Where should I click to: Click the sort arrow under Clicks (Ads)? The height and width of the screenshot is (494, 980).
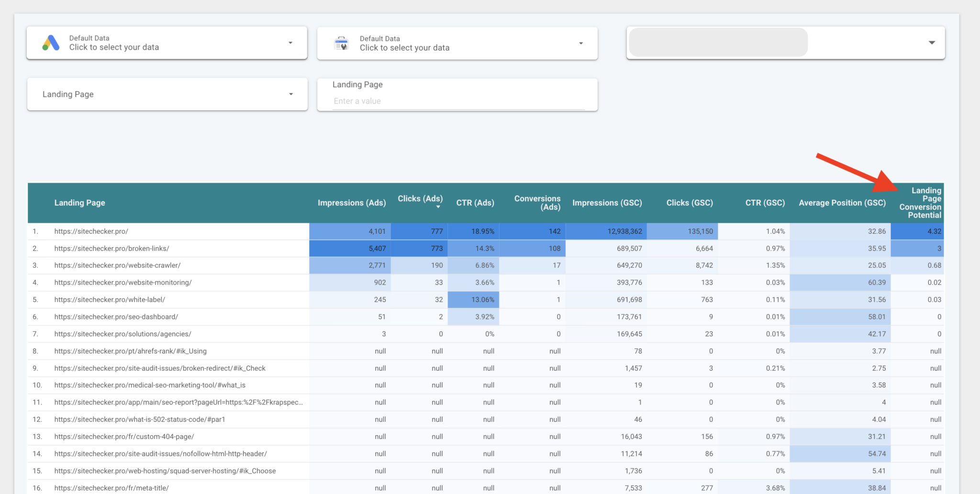point(438,207)
